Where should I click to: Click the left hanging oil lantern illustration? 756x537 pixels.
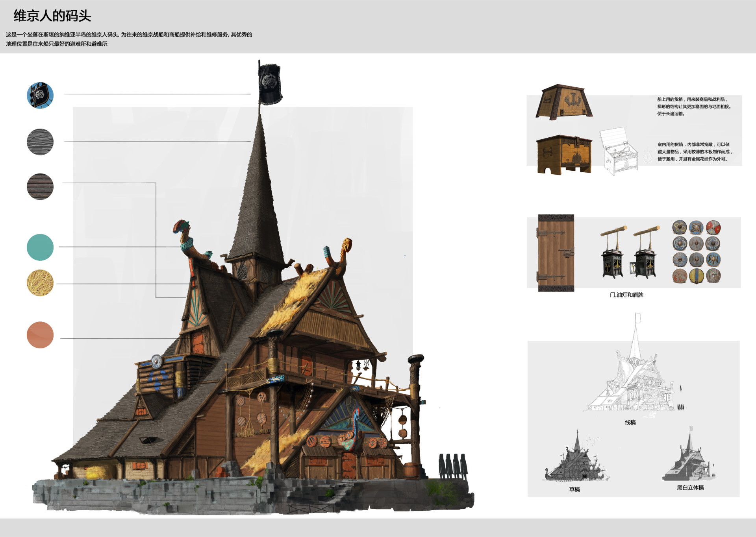click(612, 262)
